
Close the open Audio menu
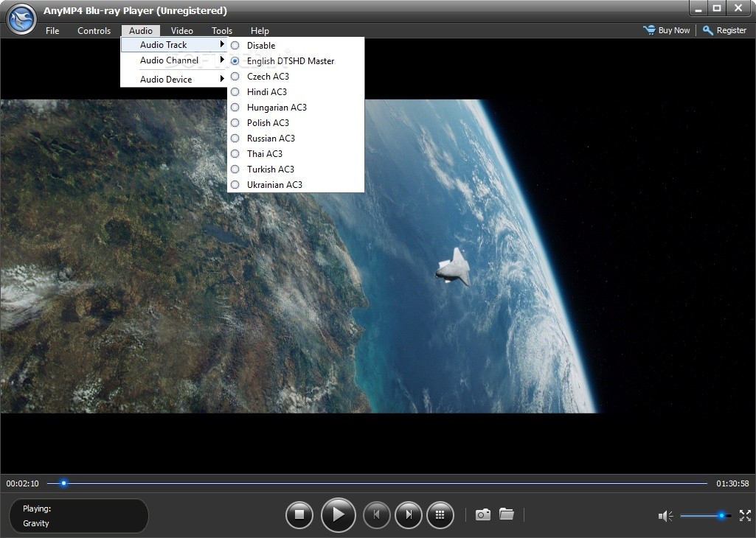pyautogui.click(x=141, y=31)
